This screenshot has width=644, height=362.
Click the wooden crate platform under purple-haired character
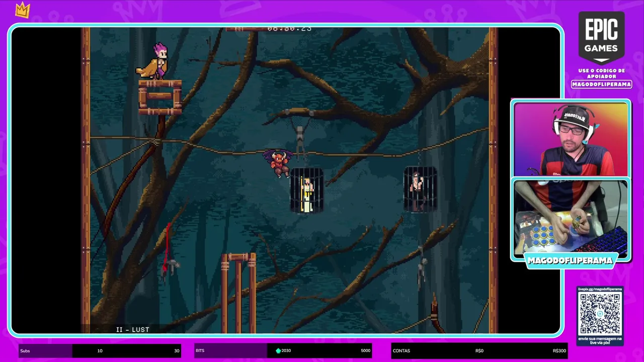pyautogui.click(x=160, y=97)
